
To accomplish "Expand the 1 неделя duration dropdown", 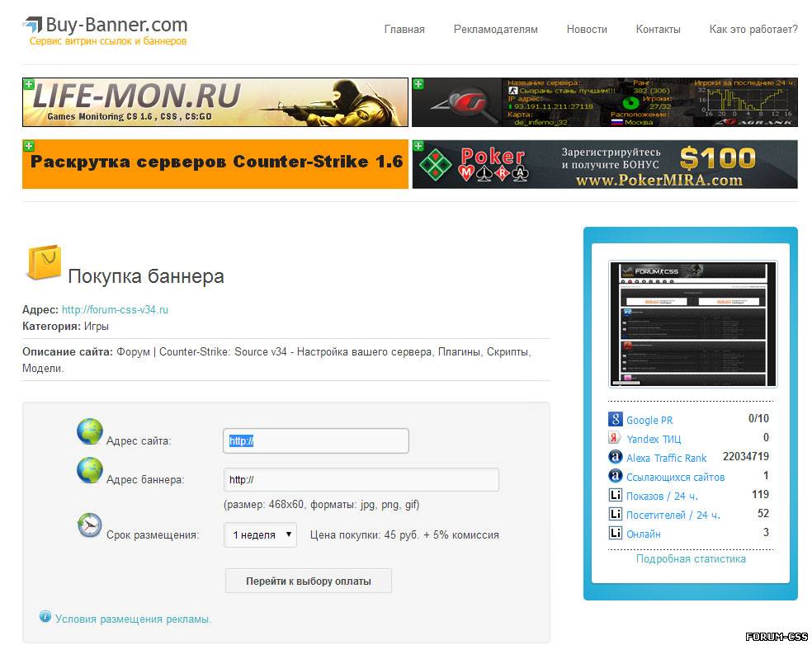I will click(x=260, y=534).
